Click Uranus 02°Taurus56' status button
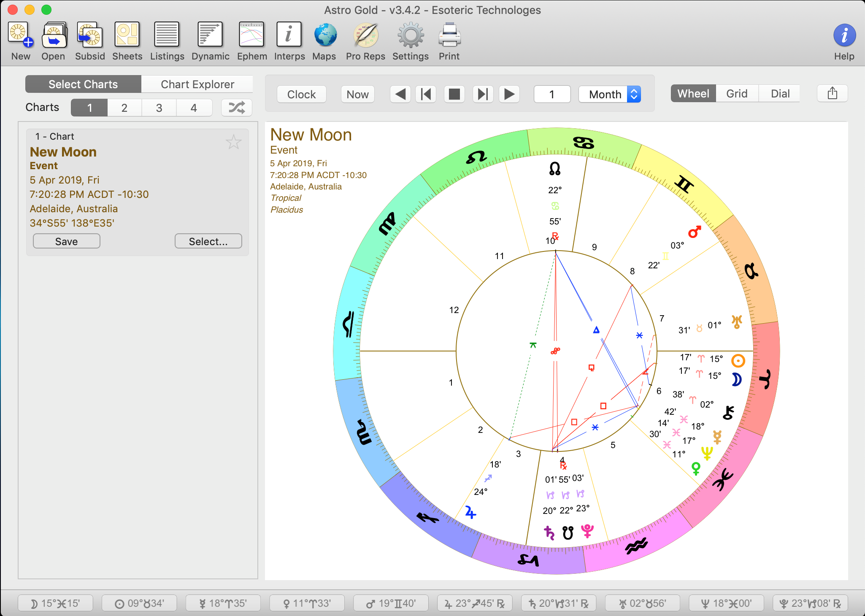The image size is (865, 616). (643, 603)
